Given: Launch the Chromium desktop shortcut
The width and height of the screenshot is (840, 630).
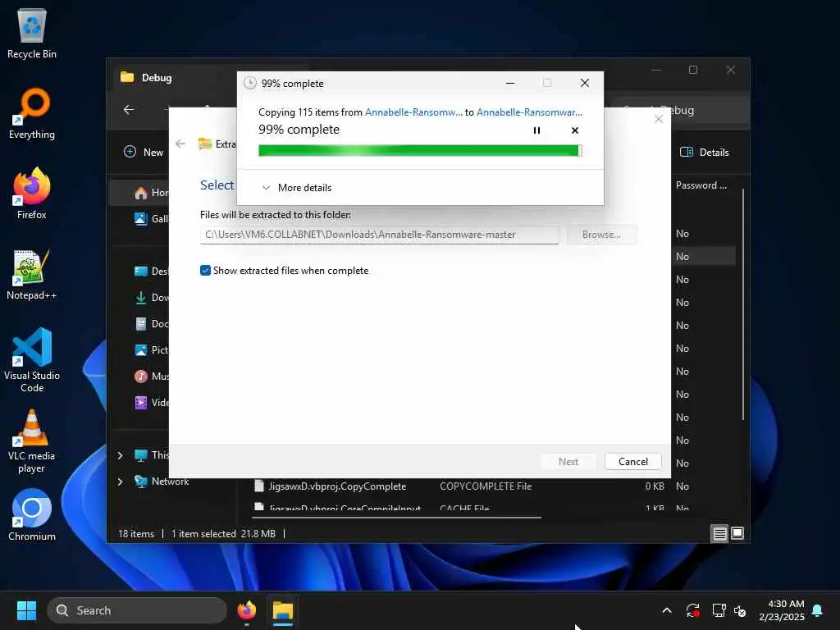Looking at the screenshot, I should tap(32, 515).
